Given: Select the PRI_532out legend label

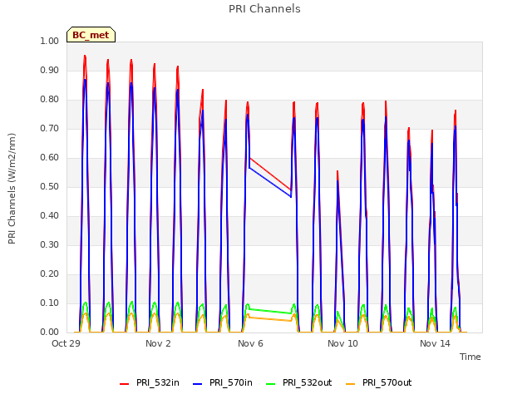Looking at the screenshot, I should coord(308,382).
